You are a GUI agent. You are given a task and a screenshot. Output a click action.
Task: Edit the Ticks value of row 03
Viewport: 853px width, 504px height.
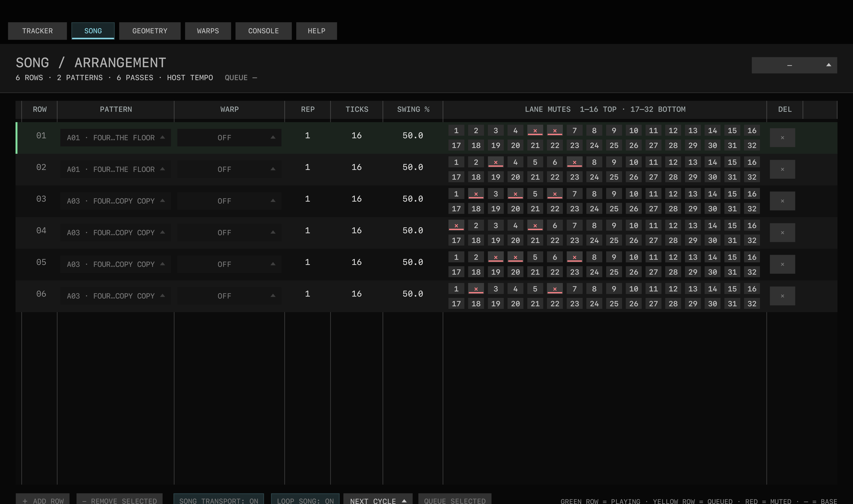click(356, 199)
